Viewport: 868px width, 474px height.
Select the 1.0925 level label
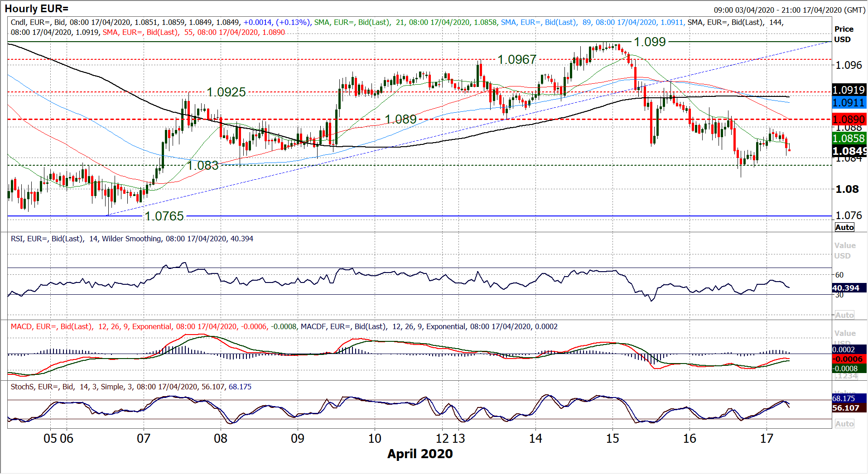coord(226,92)
